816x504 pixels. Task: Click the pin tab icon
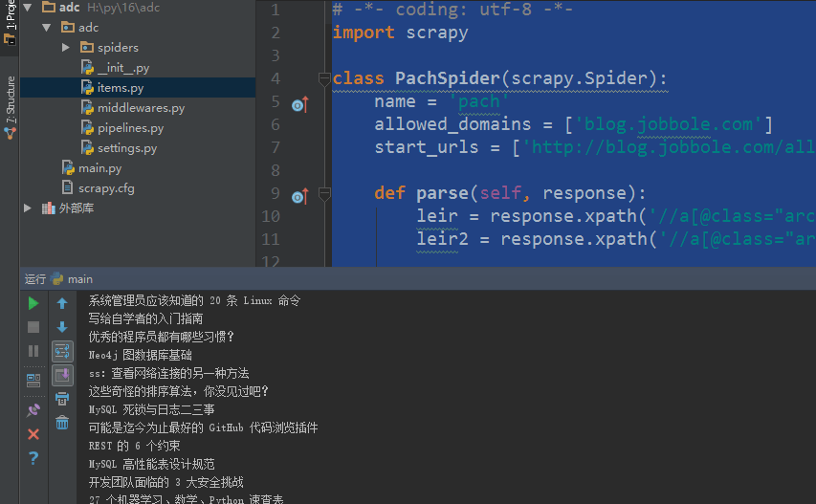point(33,410)
